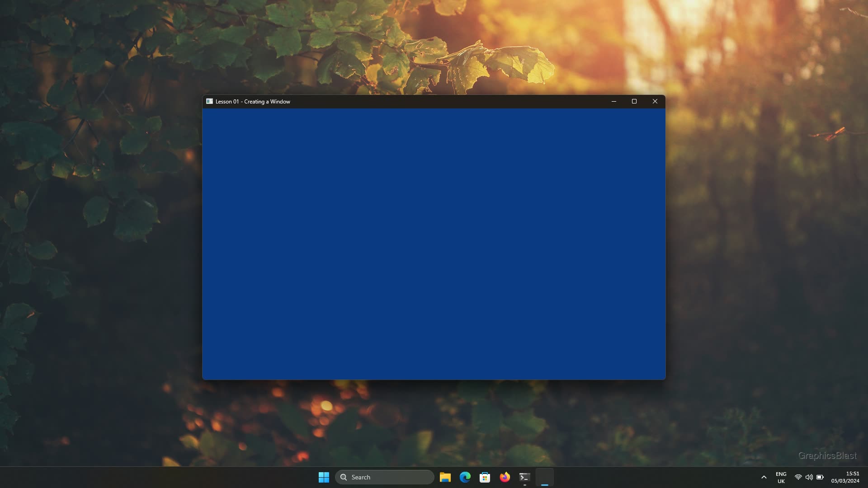Maximize the Lesson 01 Creating a Window
This screenshot has height=488, width=868.
coord(634,101)
